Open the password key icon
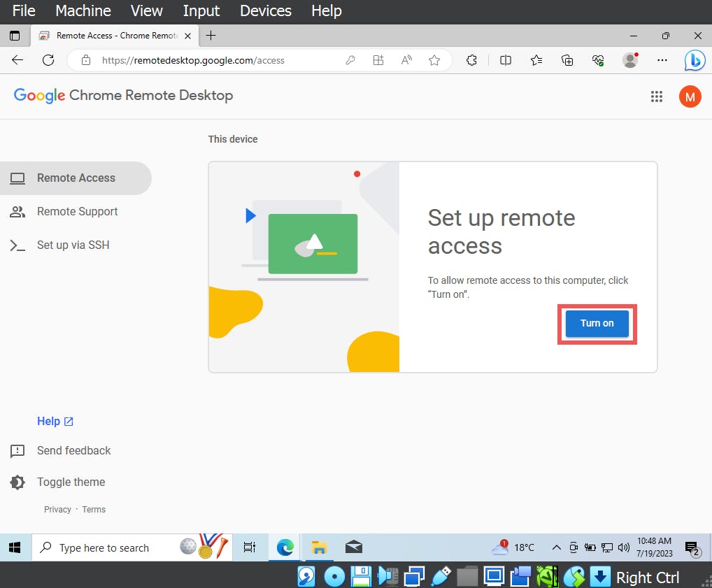 coord(350,60)
